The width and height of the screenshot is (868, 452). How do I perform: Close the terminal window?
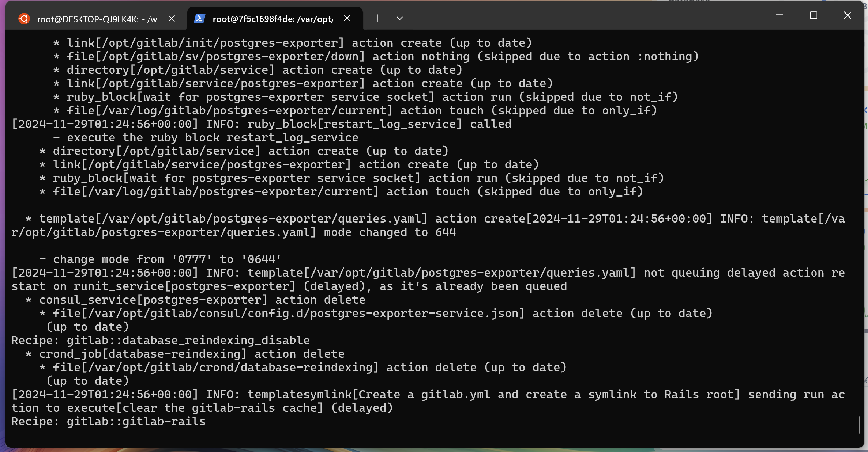(848, 15)
